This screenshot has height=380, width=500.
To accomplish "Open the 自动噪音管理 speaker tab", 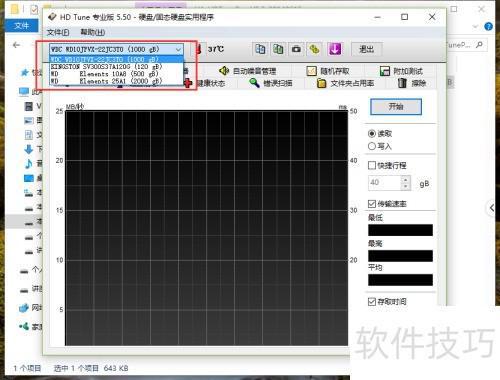I will click(247, 71).
